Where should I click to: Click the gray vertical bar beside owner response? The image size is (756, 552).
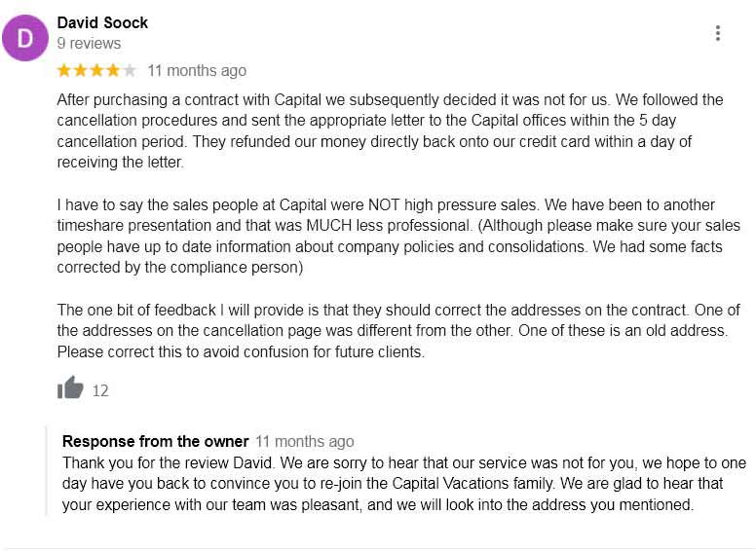[46, 472]
